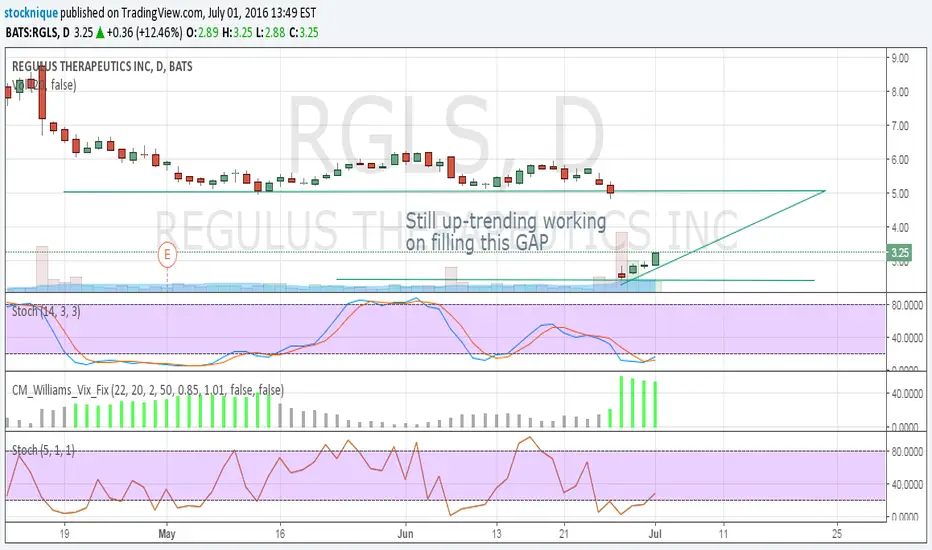Click the C:3.25 close value
The height and width of the screenshot is (550, 932).
[303, 33]
